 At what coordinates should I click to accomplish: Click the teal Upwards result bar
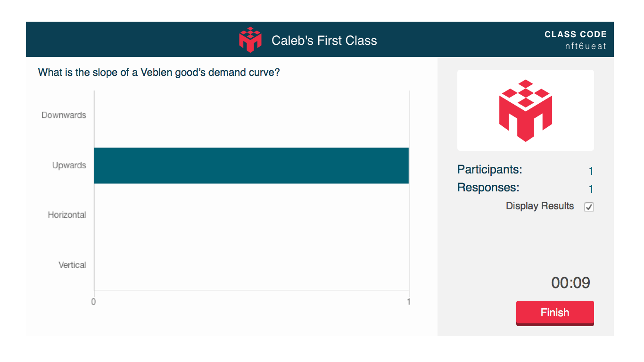251,165
